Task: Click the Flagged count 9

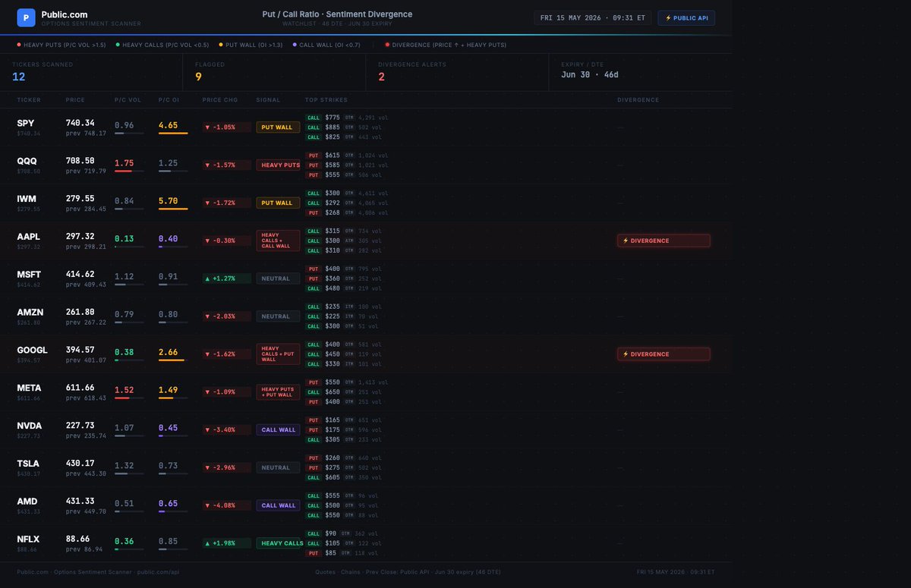Action: coord(198,77)
